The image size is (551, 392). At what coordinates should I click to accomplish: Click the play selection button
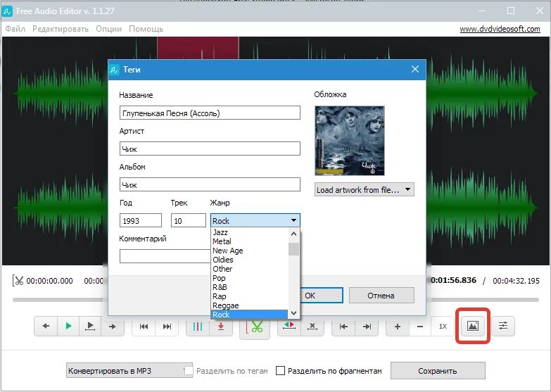click(x=90, y=327)
